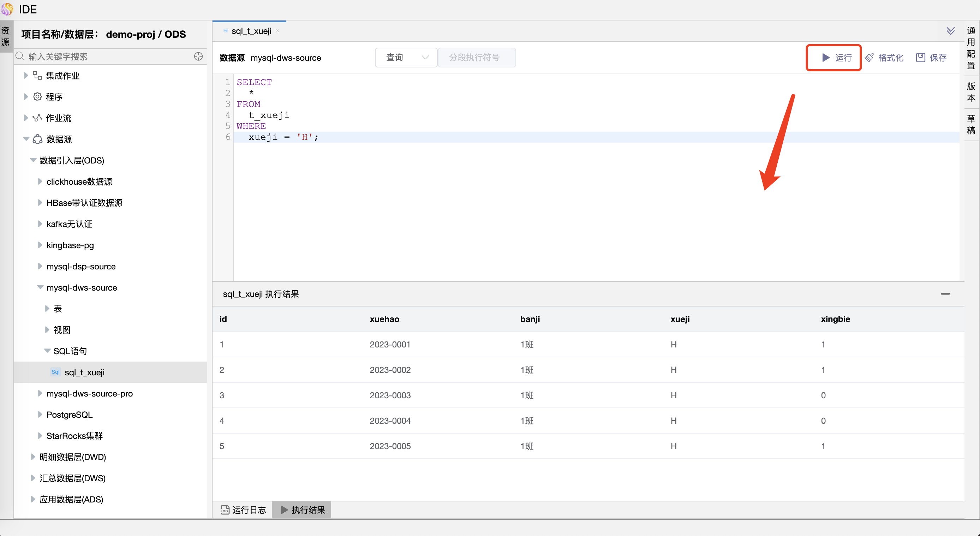
Task: Collapse the editor with double-chevron button
Action: [x=951, y=31]
